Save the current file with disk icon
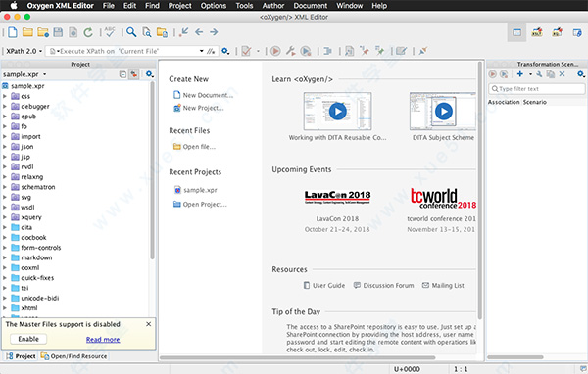 [x=58, y=32]
